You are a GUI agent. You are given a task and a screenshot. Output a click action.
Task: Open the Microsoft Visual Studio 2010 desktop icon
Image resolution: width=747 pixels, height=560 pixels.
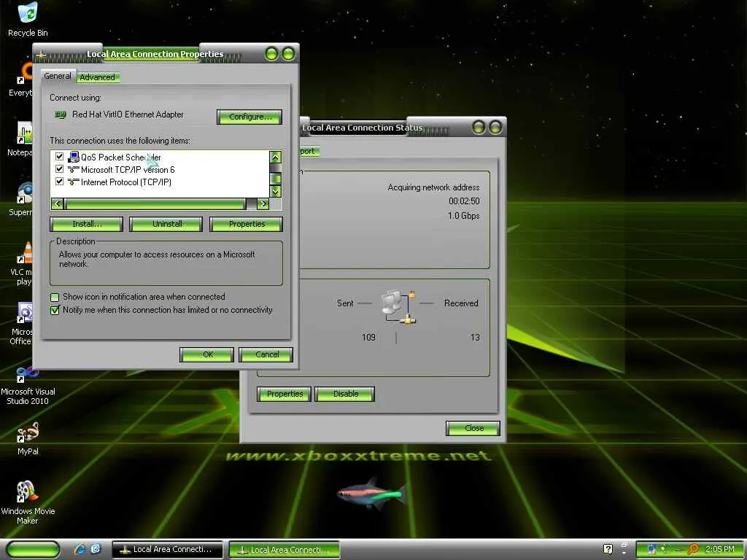(x=28, y=386)
